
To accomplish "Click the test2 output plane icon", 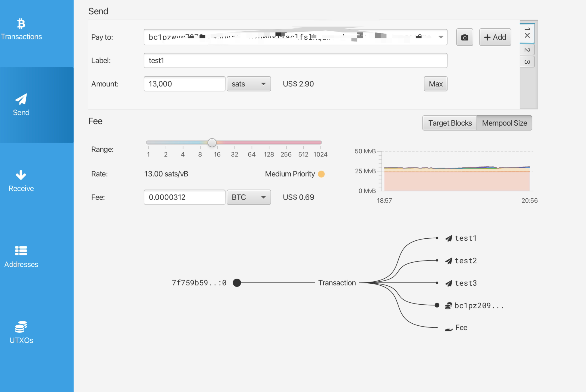I will click(x=448, y=261).
